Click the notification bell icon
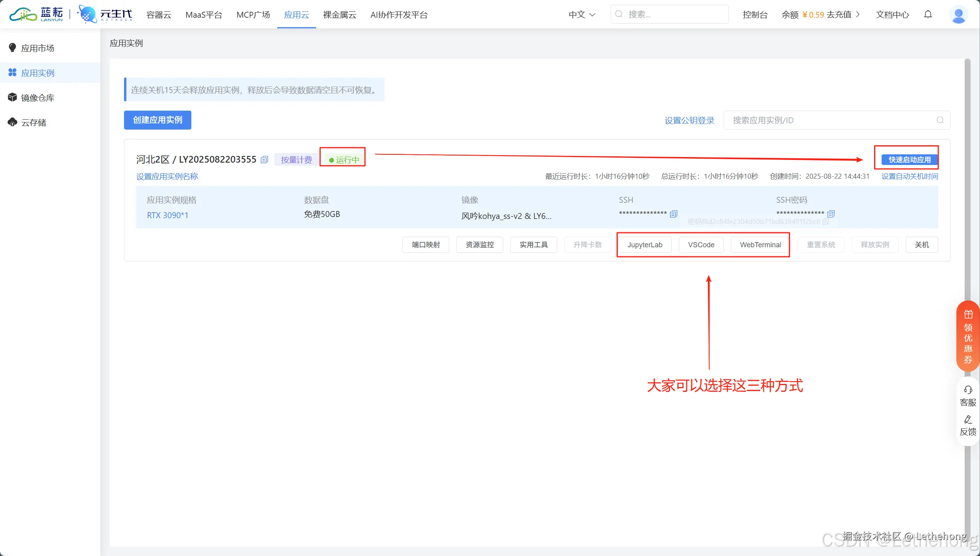 928,15
